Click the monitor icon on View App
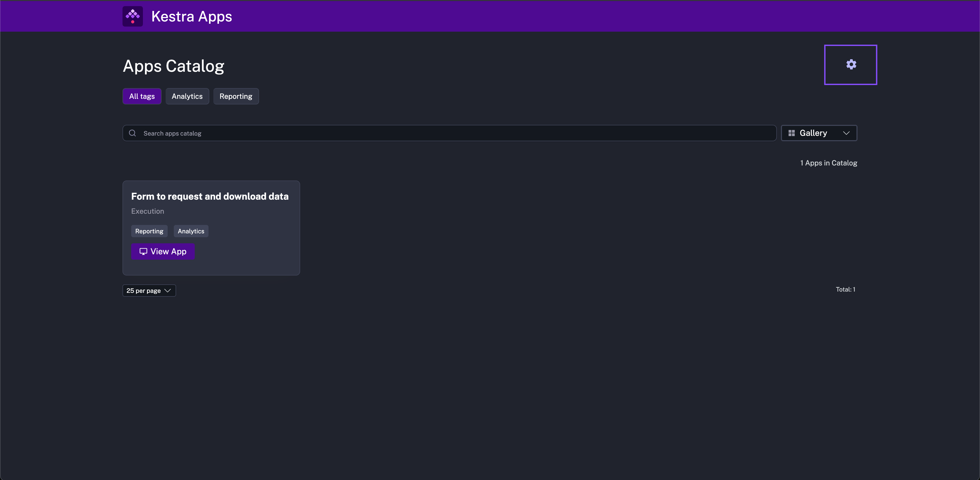Screen dimensions: 980x480 [143, 251]
